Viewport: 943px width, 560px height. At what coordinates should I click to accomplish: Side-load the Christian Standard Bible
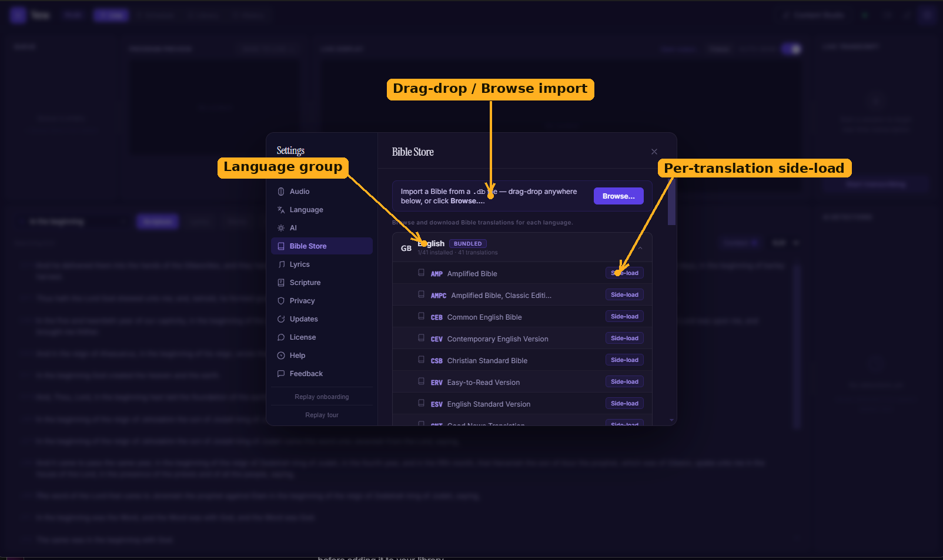pyautogui.click(x=624, y=360)
